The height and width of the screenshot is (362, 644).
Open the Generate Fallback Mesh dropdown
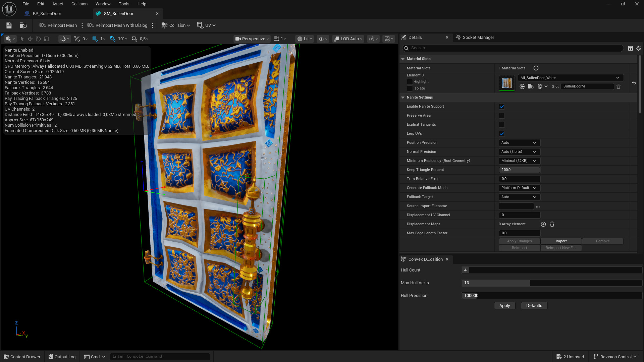pyautogui.click(x=519, y=188)
